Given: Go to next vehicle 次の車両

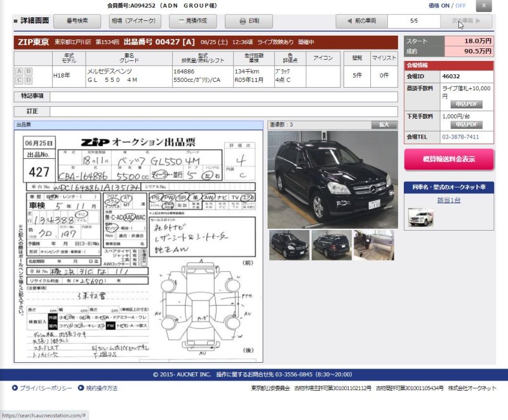Looking at the screenshot, I should (x=466, y=21).
